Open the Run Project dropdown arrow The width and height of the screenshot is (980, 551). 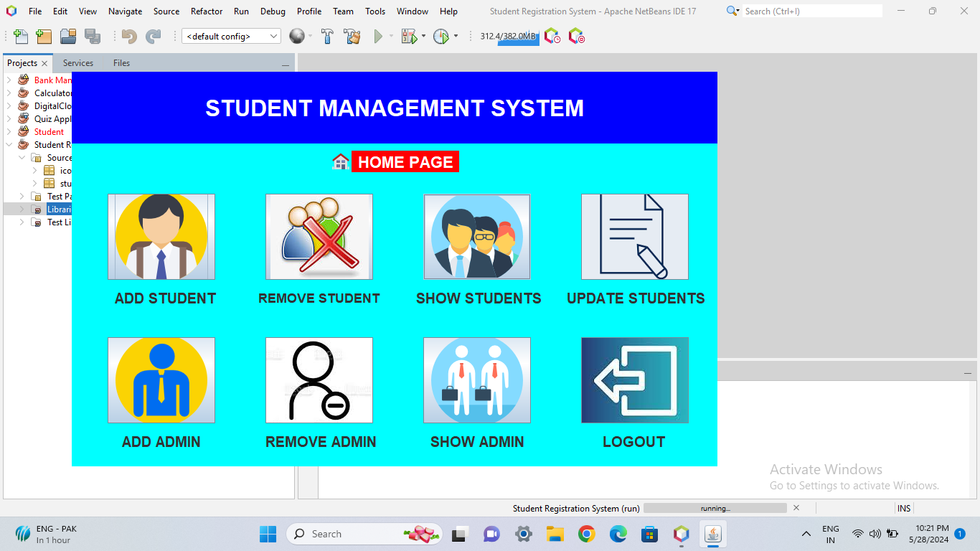tap(391, 36)
